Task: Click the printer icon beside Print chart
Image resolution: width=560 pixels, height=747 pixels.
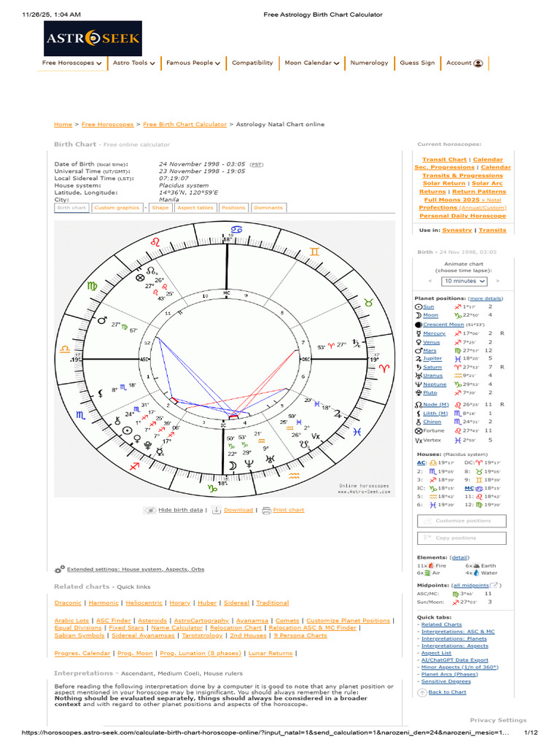Action: 266,510
